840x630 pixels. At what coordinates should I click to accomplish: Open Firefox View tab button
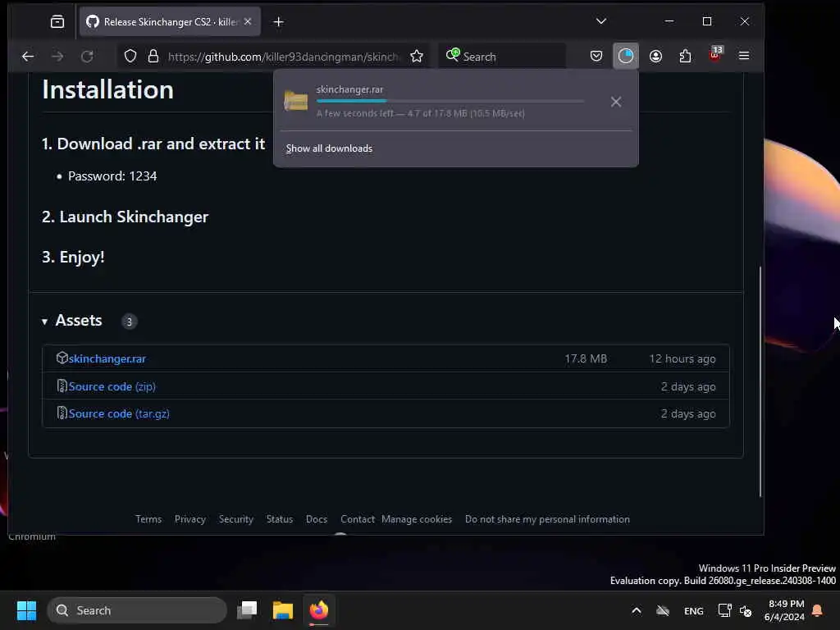pyautogui.click(x=57, y=22)
